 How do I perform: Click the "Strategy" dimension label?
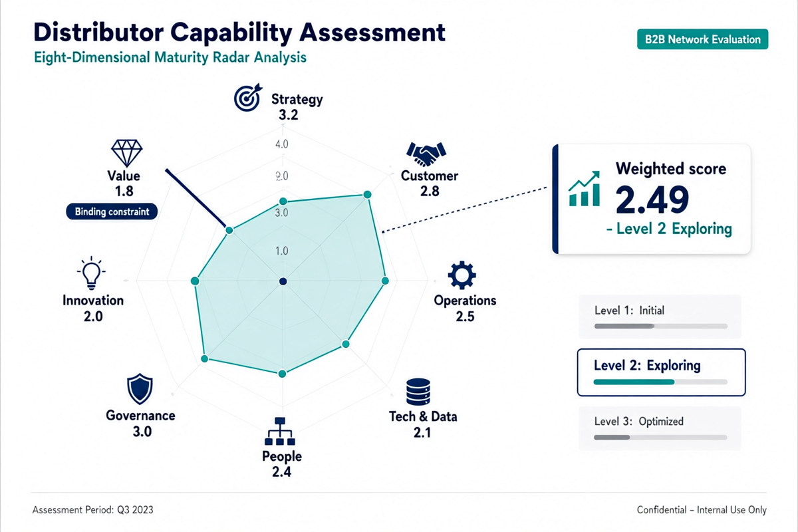pyautogui.click(x=297, y=99)
